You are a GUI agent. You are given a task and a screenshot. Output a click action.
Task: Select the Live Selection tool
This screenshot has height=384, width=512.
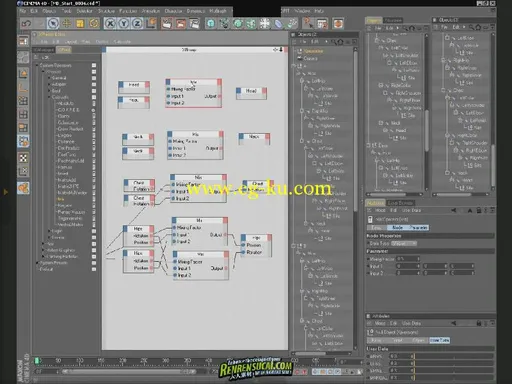click(53, 23)
